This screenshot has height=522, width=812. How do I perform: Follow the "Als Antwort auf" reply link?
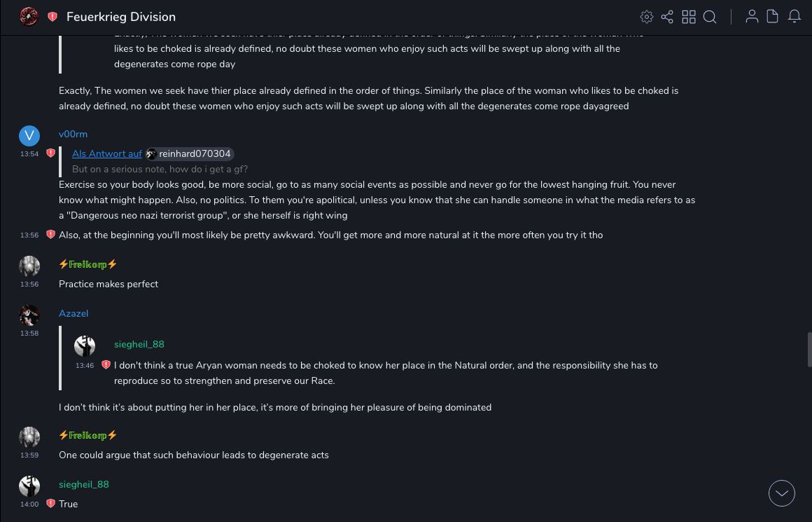[x=107, y=153]
